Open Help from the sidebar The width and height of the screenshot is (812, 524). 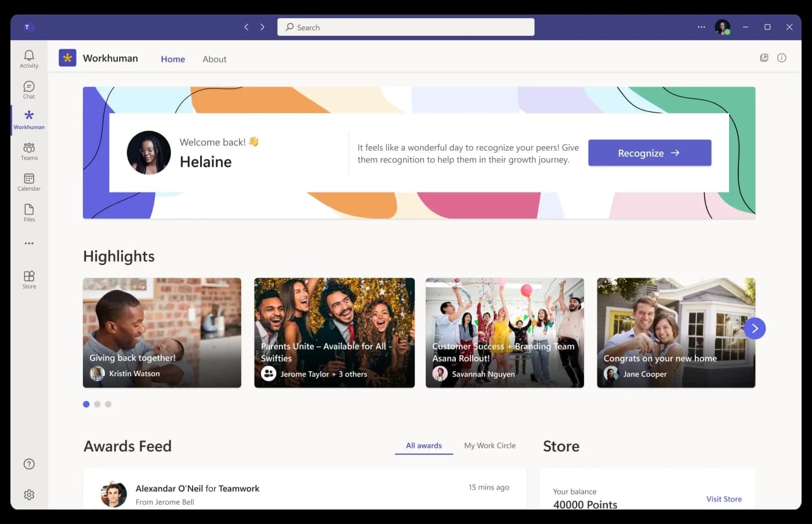pos(28,464)
